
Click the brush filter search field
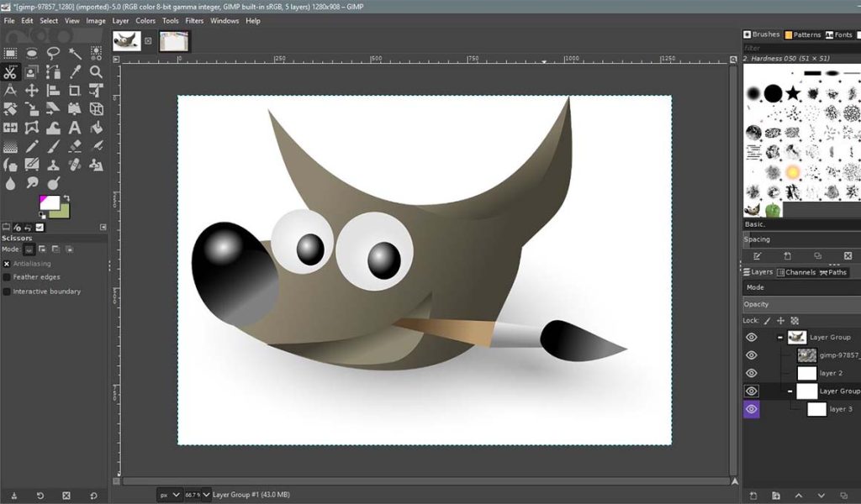[x=801, y=48]
